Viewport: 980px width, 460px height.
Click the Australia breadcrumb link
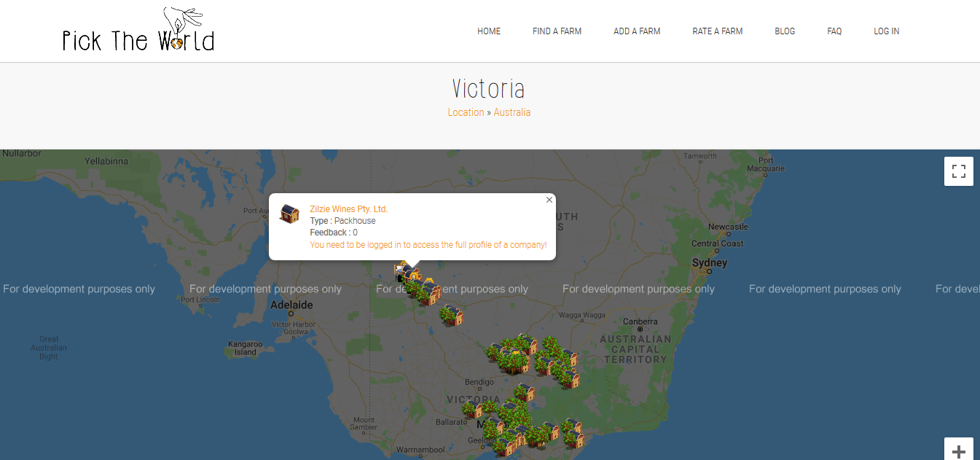click(511, 112)
